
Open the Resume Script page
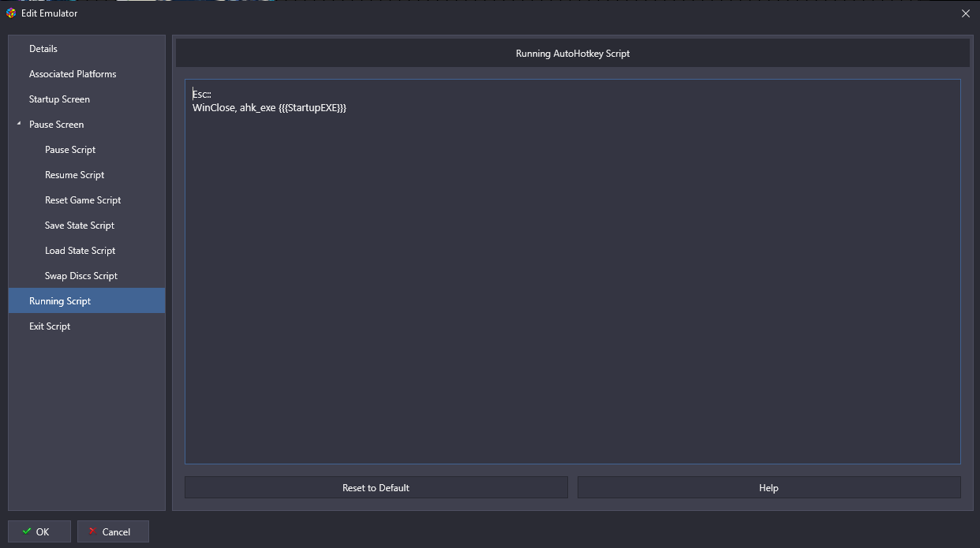point(74,175)
